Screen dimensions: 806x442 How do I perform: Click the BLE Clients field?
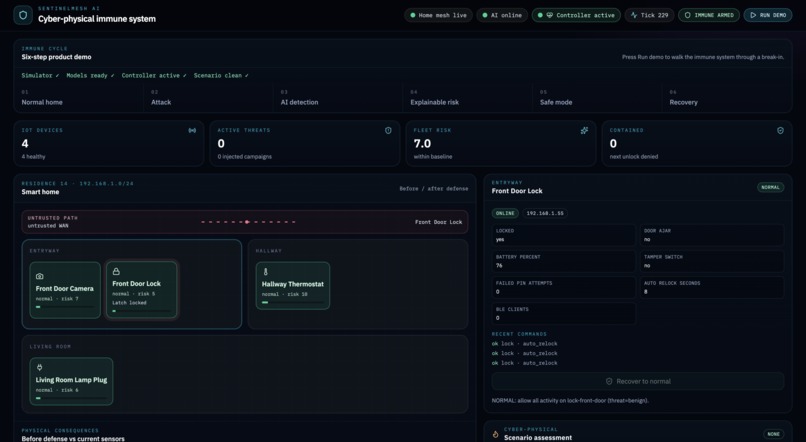pos(563,314)
